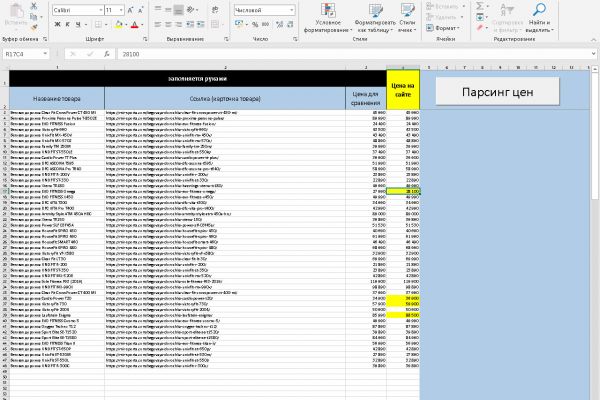Open the Формат cells dropdown
Viewport: 600px width, 400px height.
443,28
